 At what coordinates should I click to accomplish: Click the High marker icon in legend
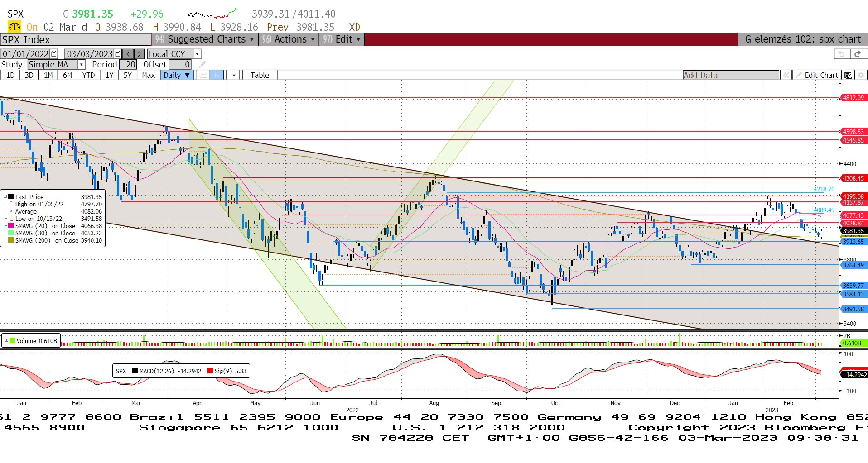coord(11,204)
